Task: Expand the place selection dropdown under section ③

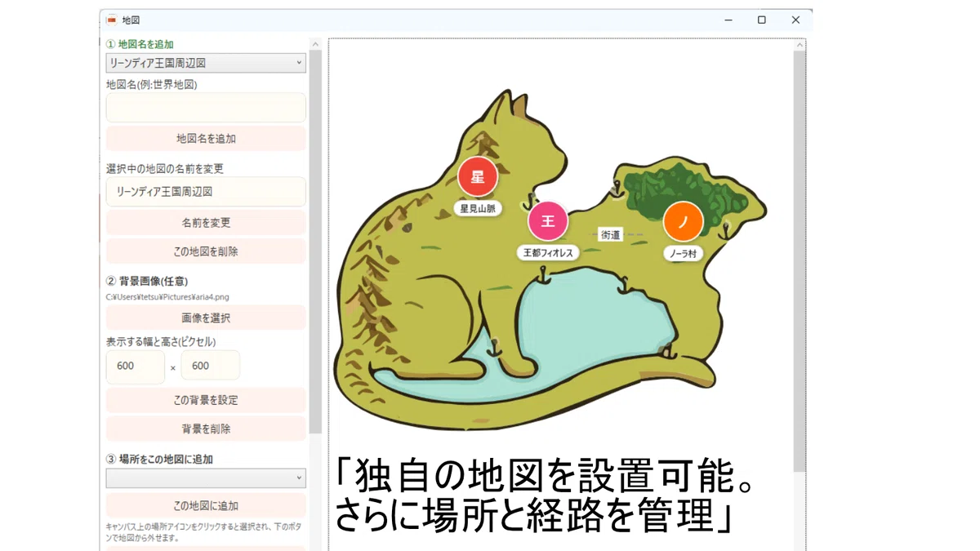Action: click(206, 478)
